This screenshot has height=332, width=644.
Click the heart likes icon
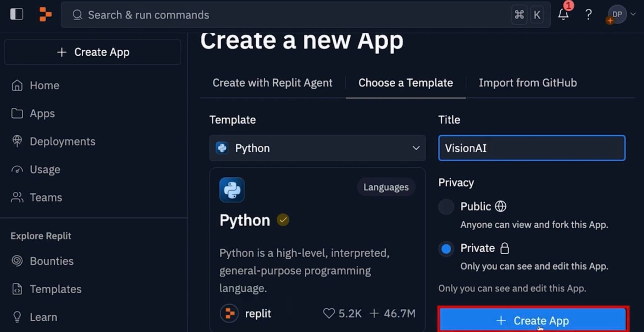pyautogui.click(x=329, y=313)
